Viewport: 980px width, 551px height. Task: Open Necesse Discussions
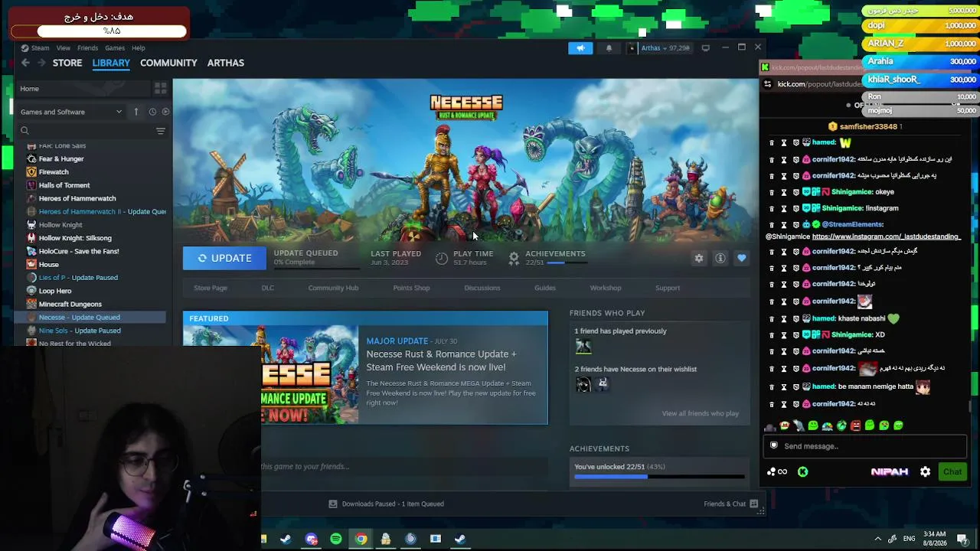[x=482, y=288]
